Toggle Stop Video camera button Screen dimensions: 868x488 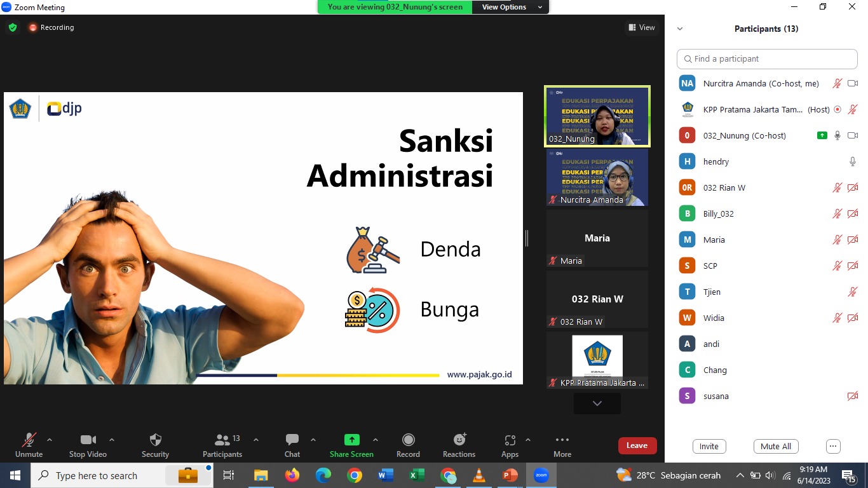click(x=88, y=440)
